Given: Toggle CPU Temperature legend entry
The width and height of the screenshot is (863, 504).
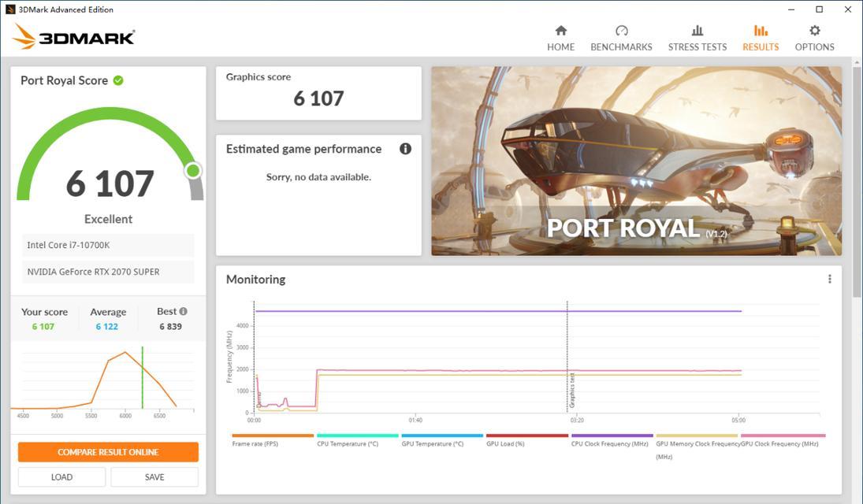Looking at the screenshot, I should [348, 443].
